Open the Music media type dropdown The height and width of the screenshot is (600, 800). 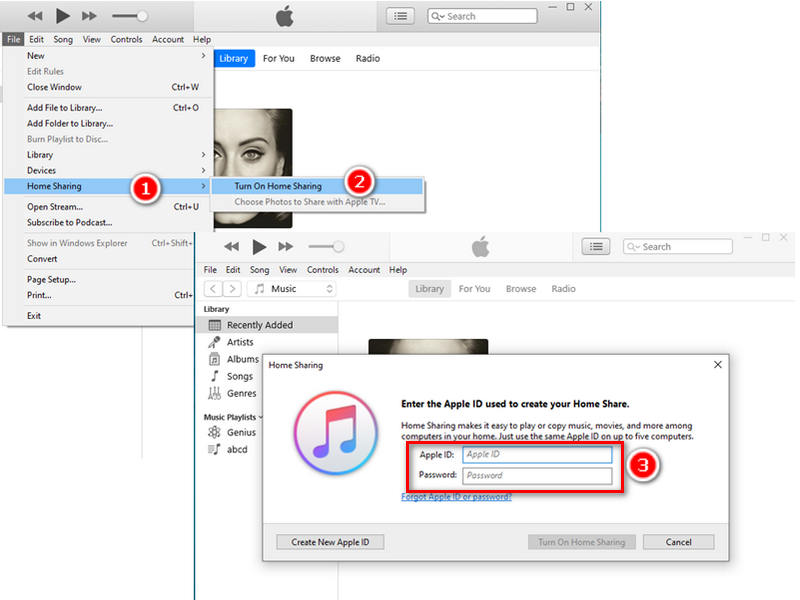[292, 289]
